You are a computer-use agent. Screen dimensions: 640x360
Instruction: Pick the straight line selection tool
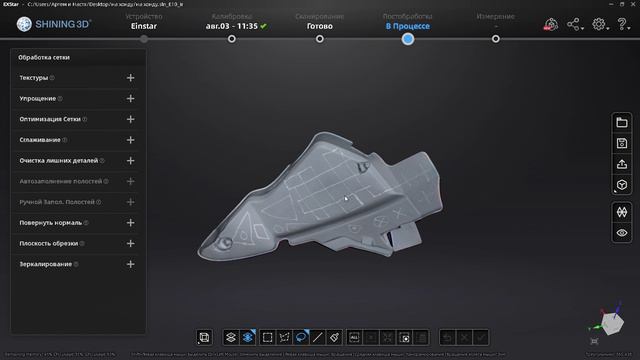(318, 338)
